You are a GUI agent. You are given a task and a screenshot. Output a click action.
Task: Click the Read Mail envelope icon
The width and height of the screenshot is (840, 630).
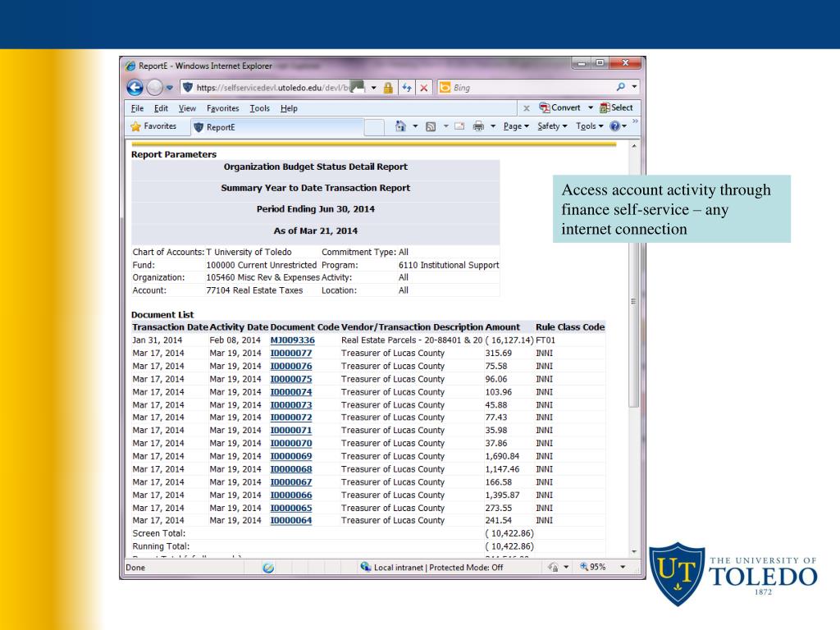(x=459, y=126)
